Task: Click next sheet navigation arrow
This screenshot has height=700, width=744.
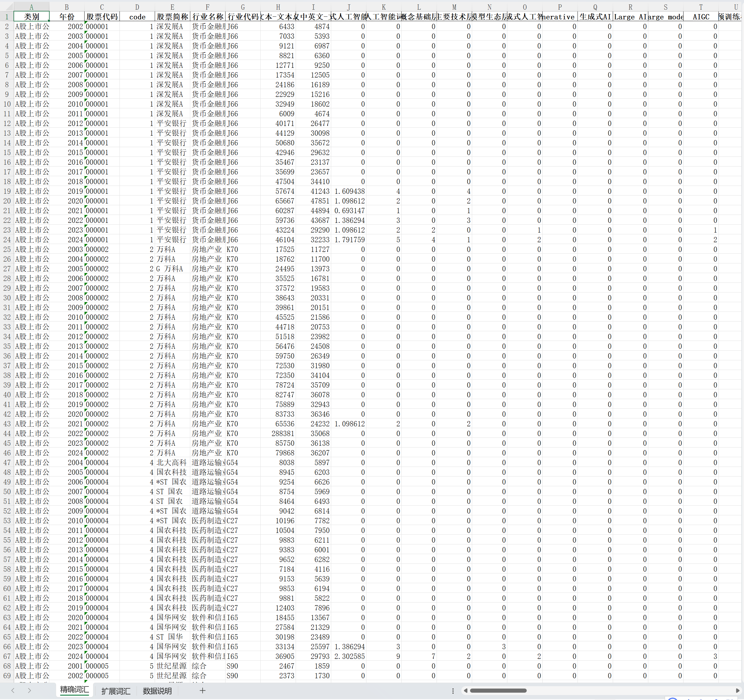Action: point(29,691)
